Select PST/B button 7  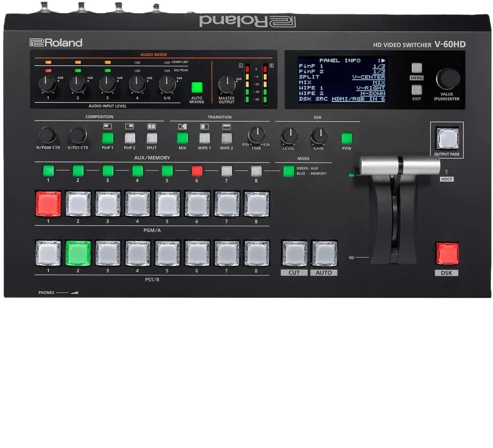tap(227, 253)
